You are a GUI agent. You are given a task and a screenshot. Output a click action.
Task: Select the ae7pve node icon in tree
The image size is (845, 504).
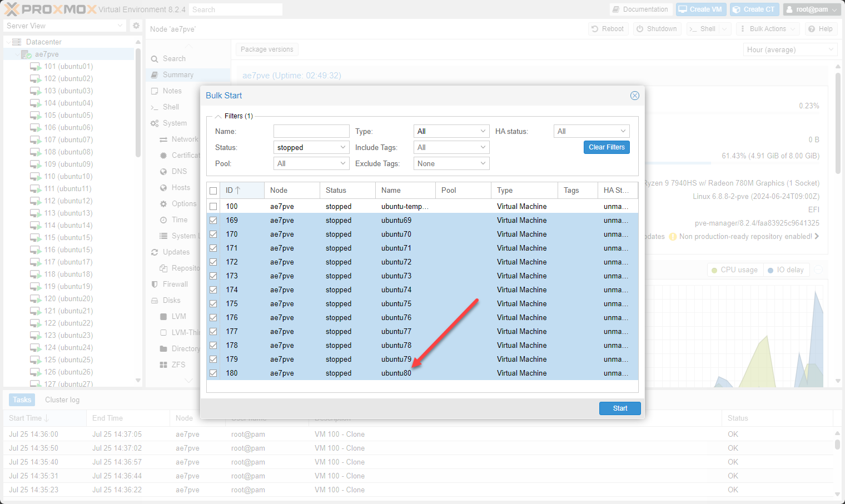click(26, 54)
